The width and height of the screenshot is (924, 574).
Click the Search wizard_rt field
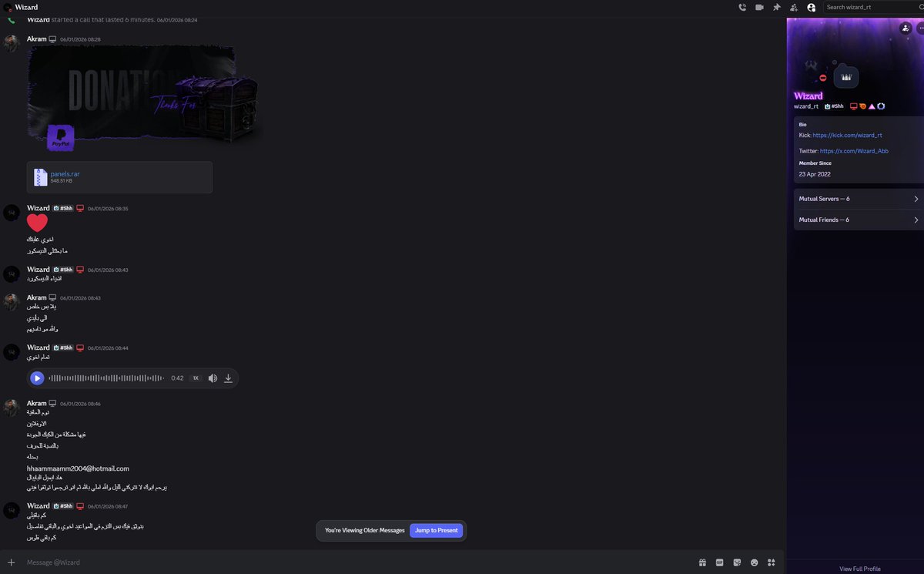872,7
